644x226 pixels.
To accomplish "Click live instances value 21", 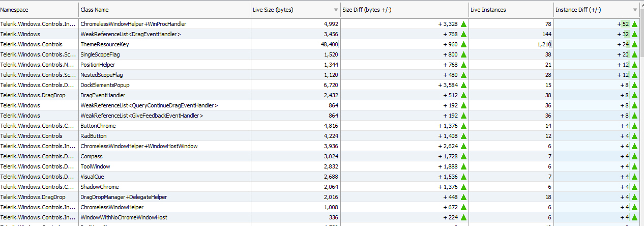I will pos(549,65).
